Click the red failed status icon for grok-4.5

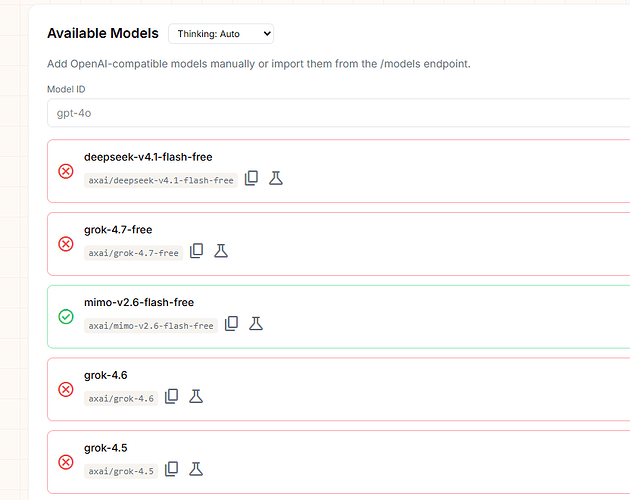(66, 462)
